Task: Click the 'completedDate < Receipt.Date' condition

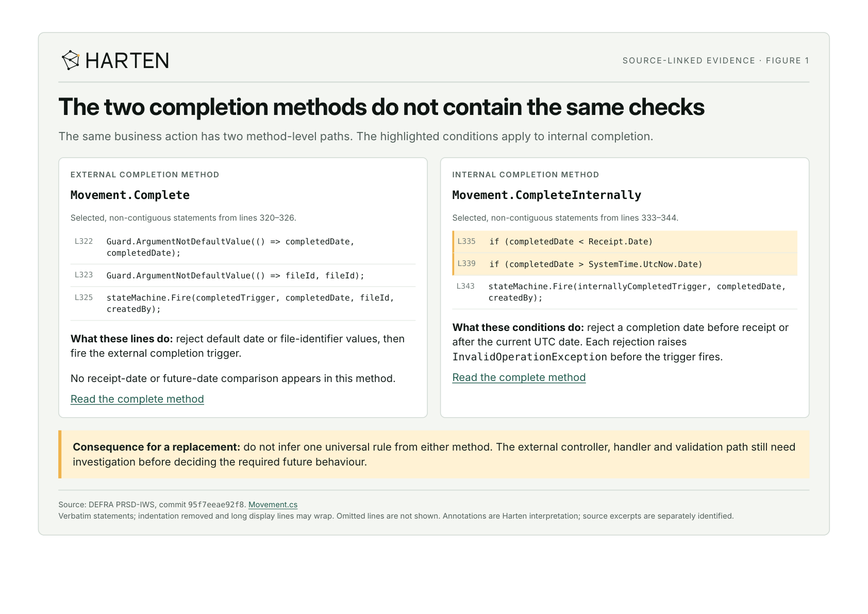Action: pyautogui.click(x=571, y=242)
